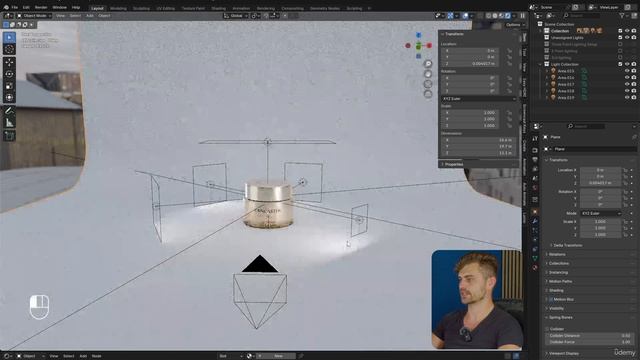Open the viewport Add menu
The width and height of the screenshot is (640, 360).
tap(90, 16)
